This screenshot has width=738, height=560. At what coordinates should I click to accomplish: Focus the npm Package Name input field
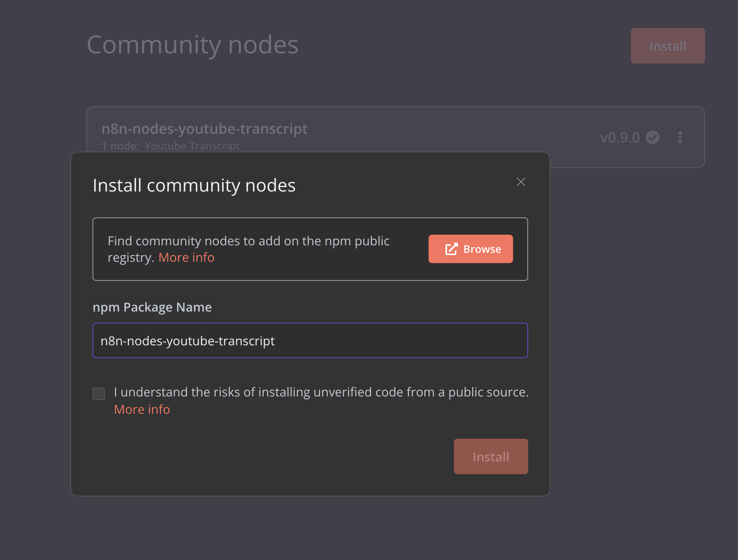click(x=310, y=340)
